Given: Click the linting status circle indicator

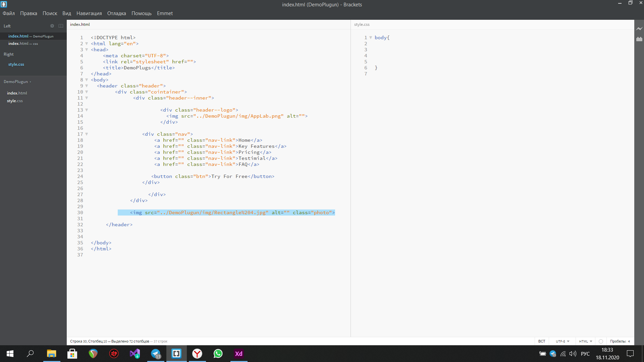Looking at the screenshot, I should pos(601,341).
